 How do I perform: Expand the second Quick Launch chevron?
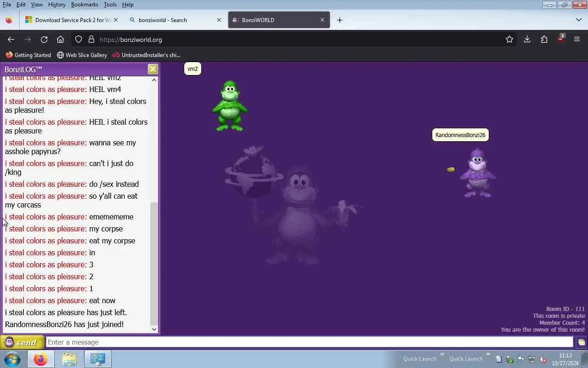click(488, 354)
